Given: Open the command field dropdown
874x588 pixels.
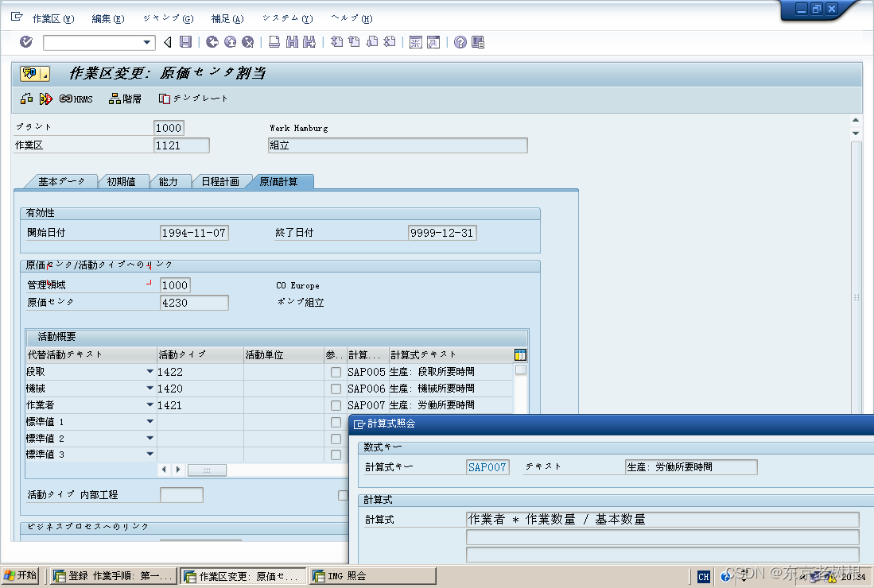Looking at the screenshot, I should click(x=149, y=42).
